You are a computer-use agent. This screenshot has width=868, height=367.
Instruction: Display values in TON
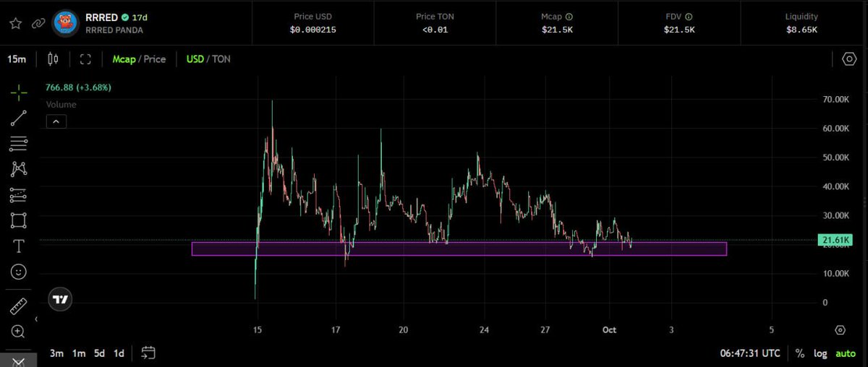(x=221, y=59)
